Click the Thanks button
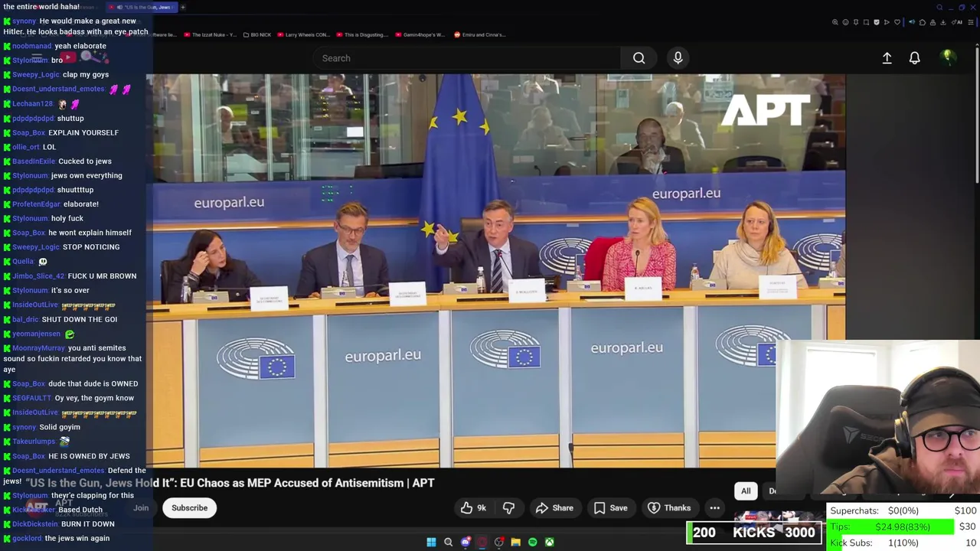Image resolution: width=980 pixels, height=551 pixels. (x=669, y=507)
